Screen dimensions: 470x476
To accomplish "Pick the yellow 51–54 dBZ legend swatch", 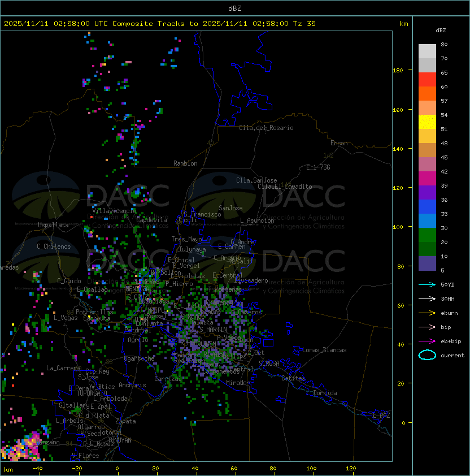I will click(427, 122).
